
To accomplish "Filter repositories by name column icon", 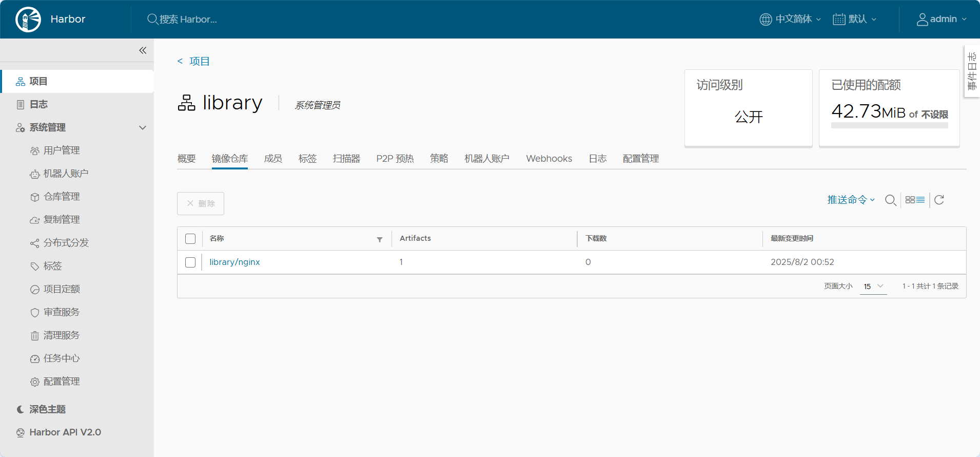I will (380, 239).
